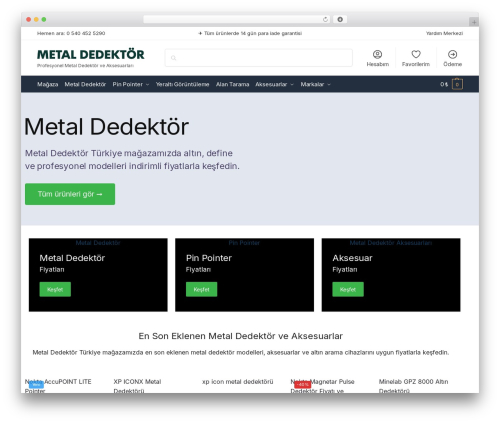Open the Nokta AccuPOINT LITE product
Image resolution: width=500 pixels, height=423 pixels.
click(58, 386)
